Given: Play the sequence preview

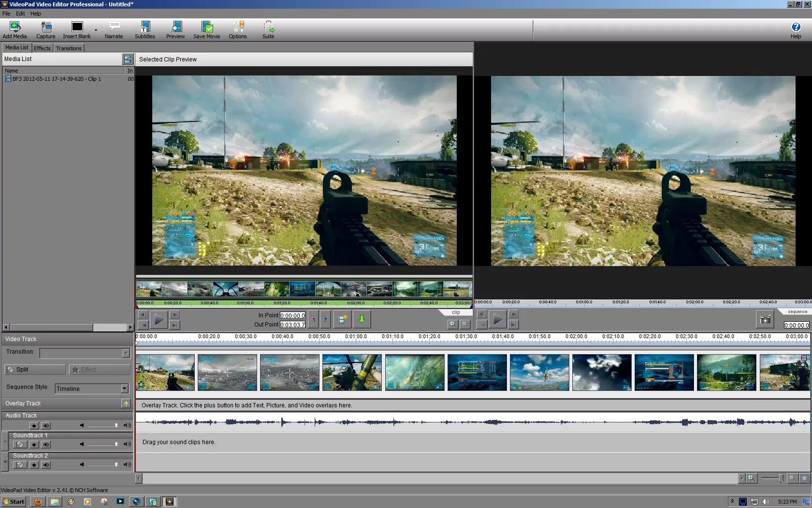Looking at the screenshot, I should coord(497,320).
